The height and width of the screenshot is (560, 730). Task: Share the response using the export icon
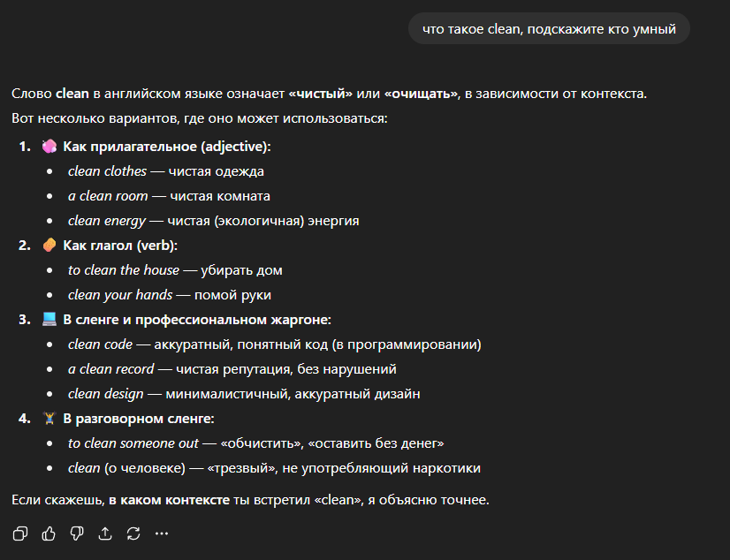[106, 534]
